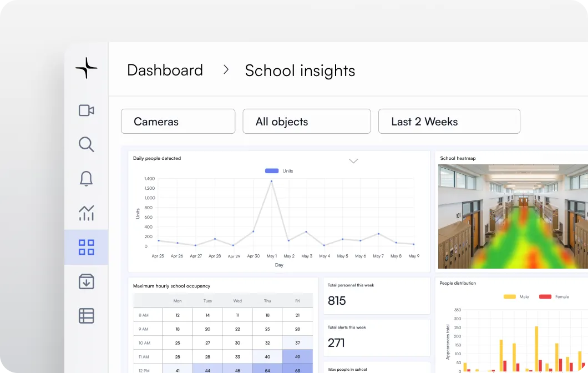
Task: Open the All objects dropdown
Action: (307, 121)
